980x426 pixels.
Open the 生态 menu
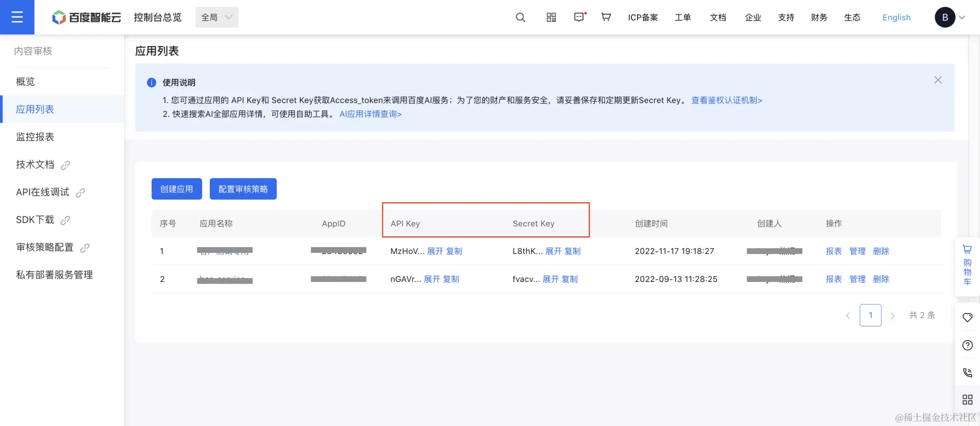click(x=852, y=17)
